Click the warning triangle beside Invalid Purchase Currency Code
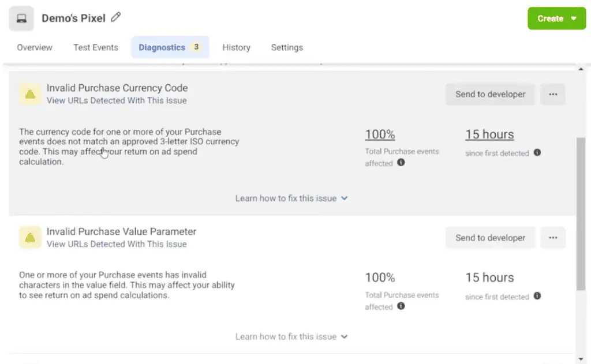591x364 pixels. point(29,93)
